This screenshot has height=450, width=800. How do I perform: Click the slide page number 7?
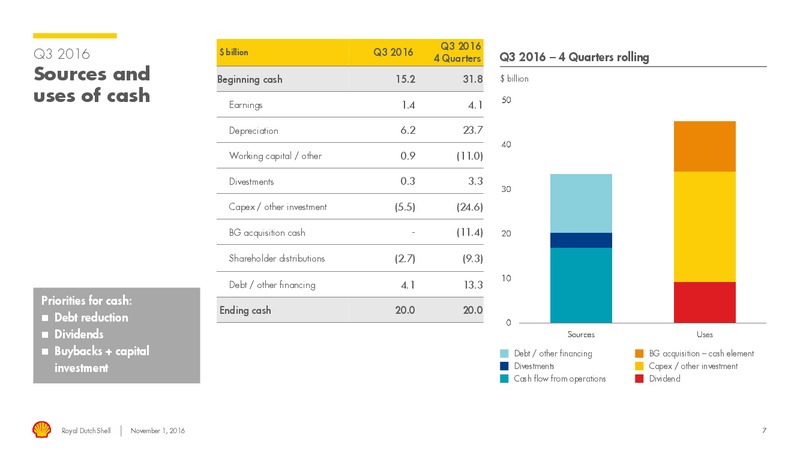tap(764, 431)
